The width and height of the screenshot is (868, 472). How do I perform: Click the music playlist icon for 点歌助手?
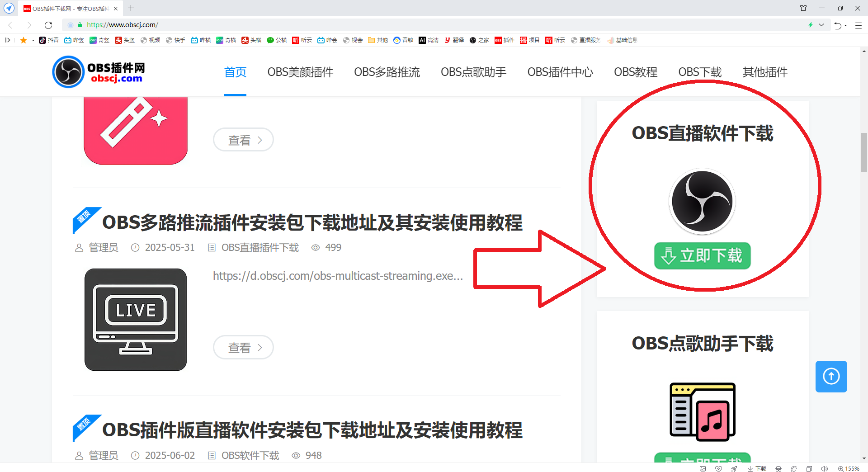point(702,412)
